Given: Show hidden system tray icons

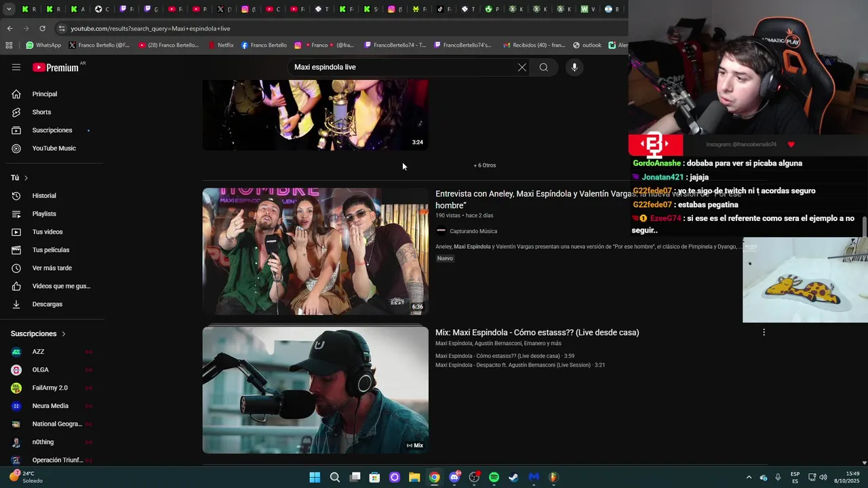Looking at the screenshot, I should tap(749, 477).
